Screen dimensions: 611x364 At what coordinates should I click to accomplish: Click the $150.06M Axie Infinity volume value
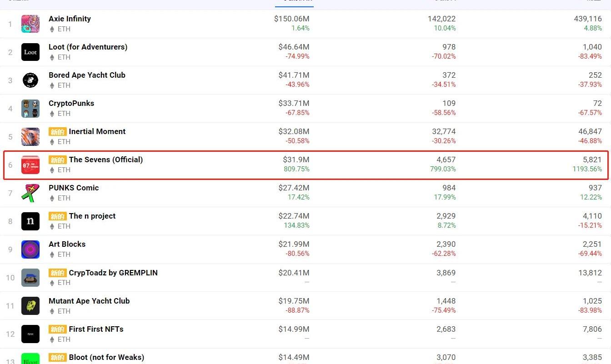click(291, 19)
